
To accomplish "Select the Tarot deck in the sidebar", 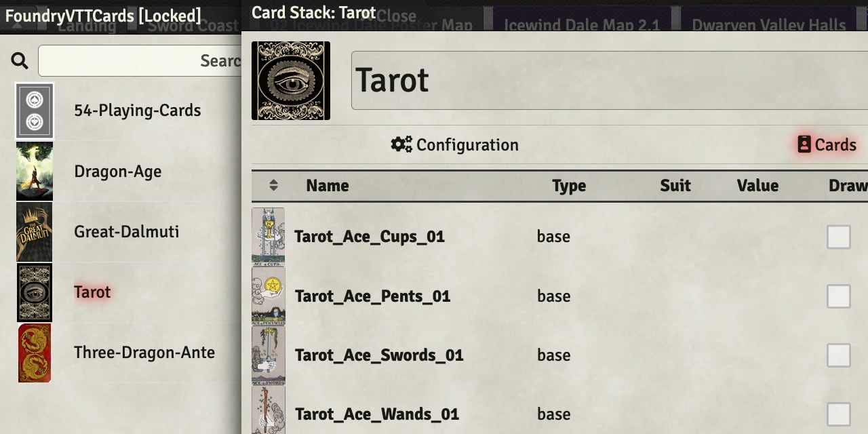I will (92, 292).
